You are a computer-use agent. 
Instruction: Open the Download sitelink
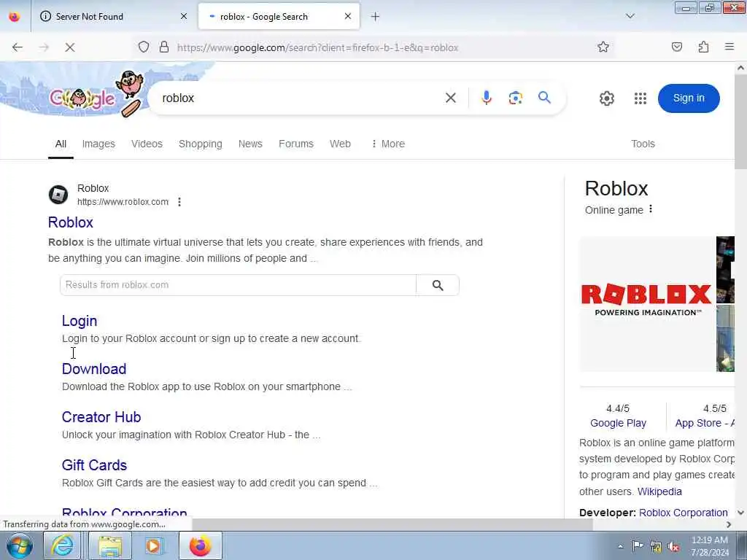pyautogui.click(x=94, y=369)
